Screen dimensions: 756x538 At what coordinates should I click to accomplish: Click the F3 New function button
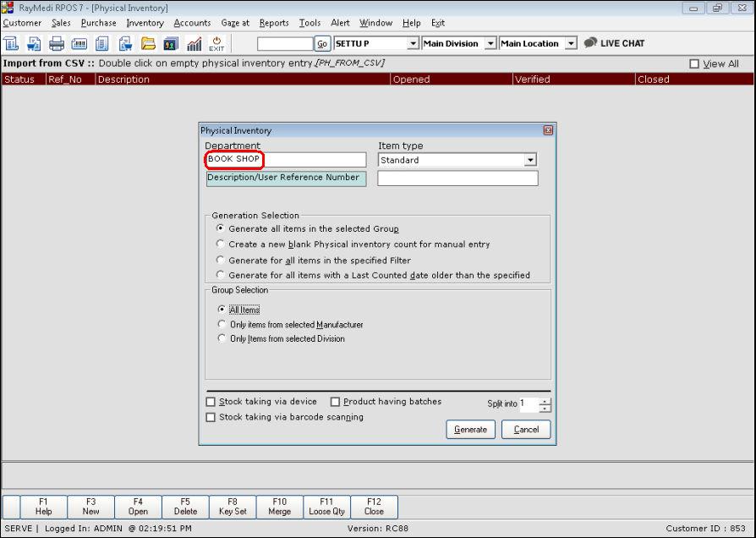(90, 507)
